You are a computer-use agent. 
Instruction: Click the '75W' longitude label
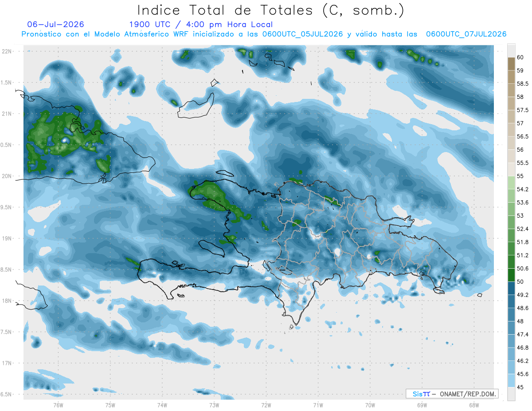point(110,405)
